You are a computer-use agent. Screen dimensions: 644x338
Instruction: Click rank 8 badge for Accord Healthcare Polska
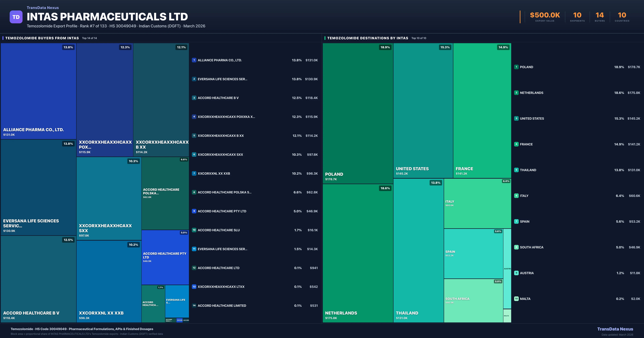pyautogui.click(x=194, y=192)
